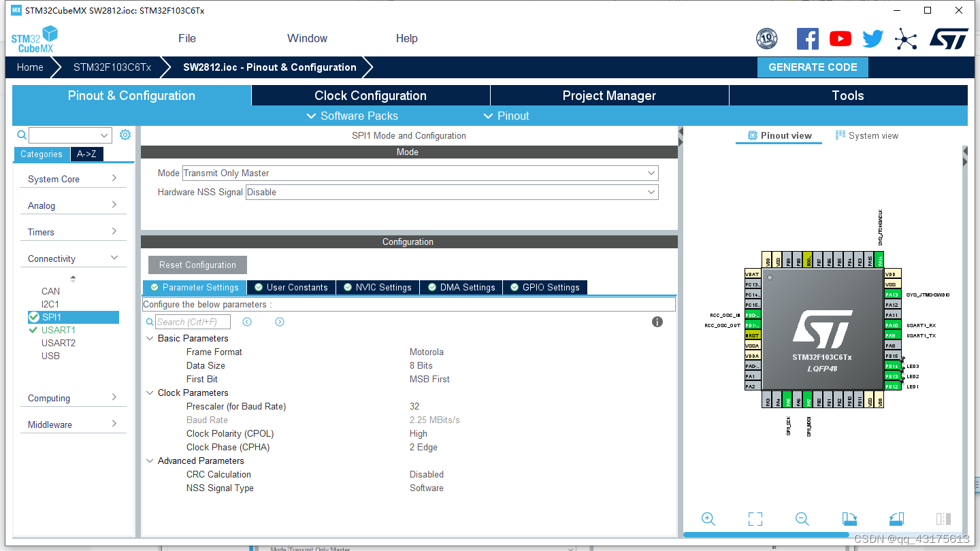
Task: Collapse the Connectivity category
Action: point(73,258)
